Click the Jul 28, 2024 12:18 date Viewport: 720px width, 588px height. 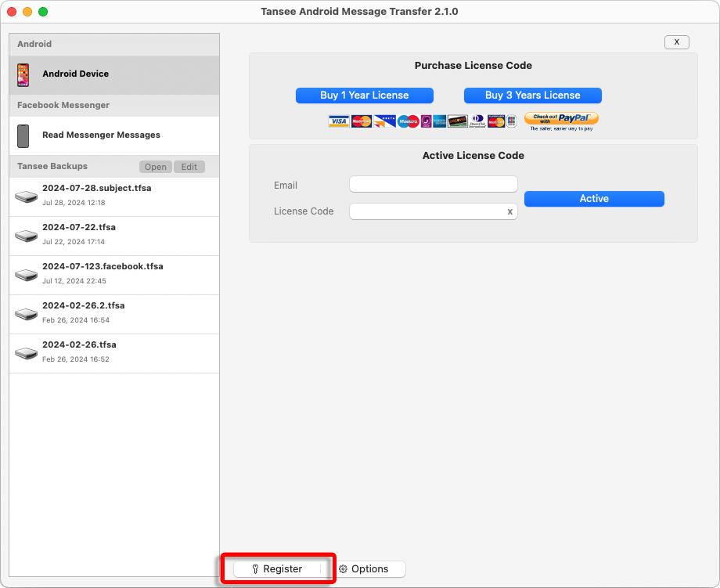coord(74,203)
